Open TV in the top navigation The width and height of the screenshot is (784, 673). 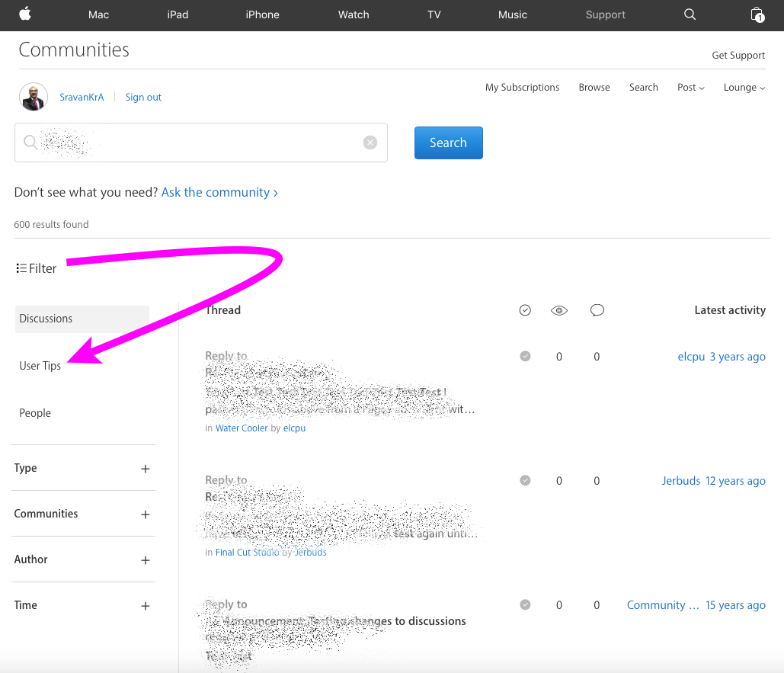click(x=434, y=14)
